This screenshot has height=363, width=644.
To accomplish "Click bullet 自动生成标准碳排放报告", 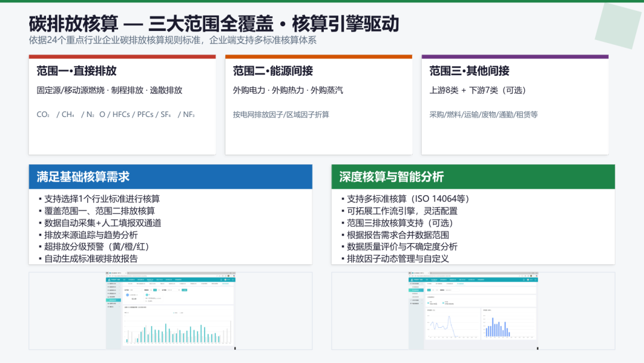I will point(88,259).
